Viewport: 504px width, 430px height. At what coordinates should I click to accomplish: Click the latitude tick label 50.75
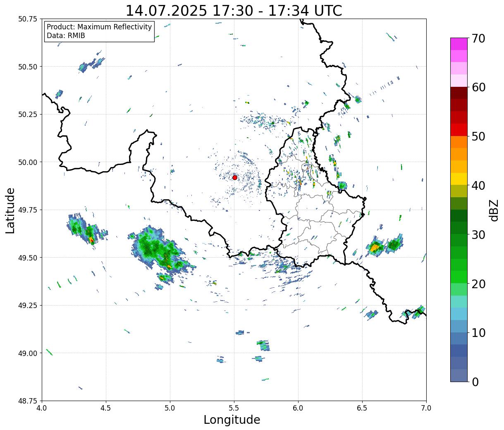(28, 19)
